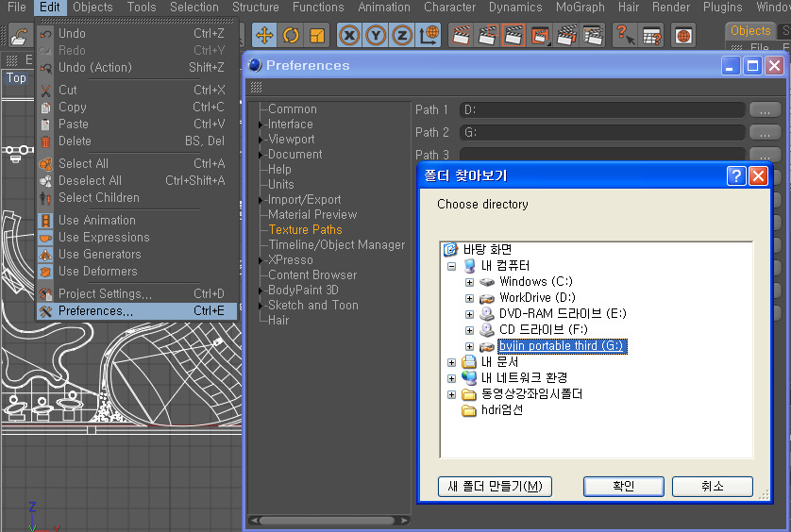Open the Objects menu in menu bar
Screen dimensions: 791x532
(93, 7)
